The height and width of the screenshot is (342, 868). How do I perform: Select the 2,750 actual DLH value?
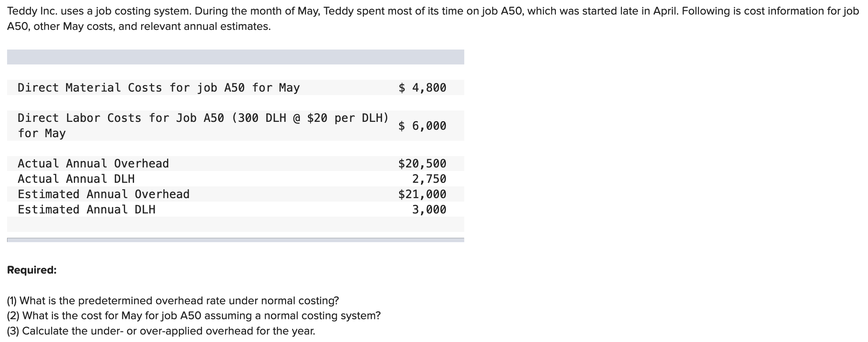[x=429, y=179]
